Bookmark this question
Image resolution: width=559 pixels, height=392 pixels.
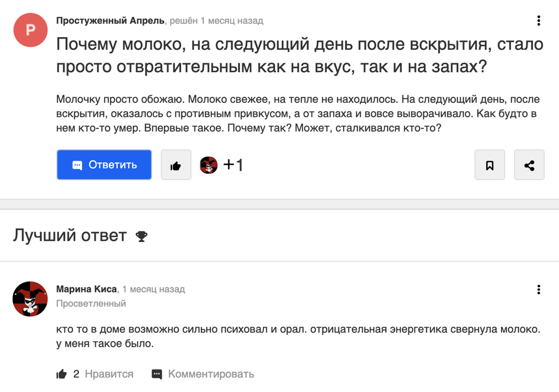(490, 165)
